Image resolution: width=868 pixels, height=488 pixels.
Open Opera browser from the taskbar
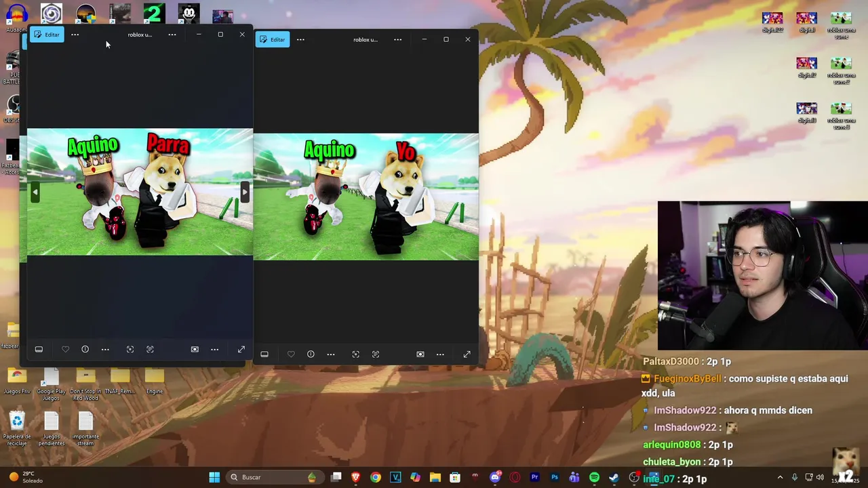[515, 477]
